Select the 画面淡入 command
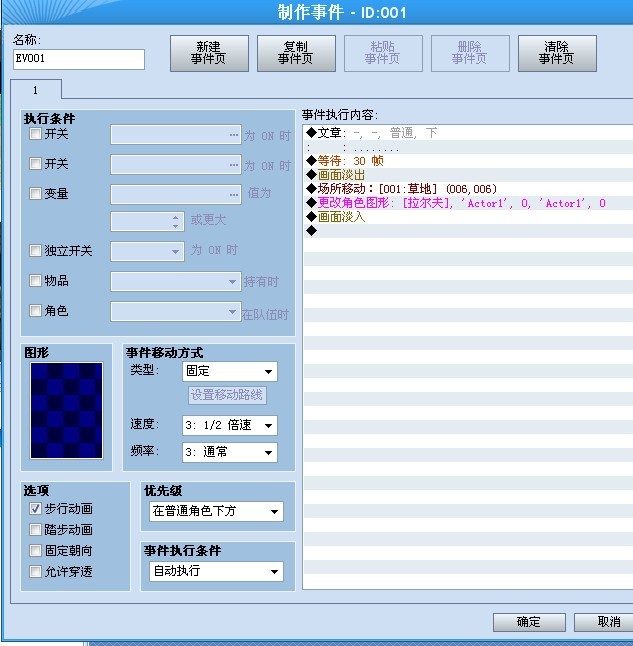633x646 pixels. 468,217
